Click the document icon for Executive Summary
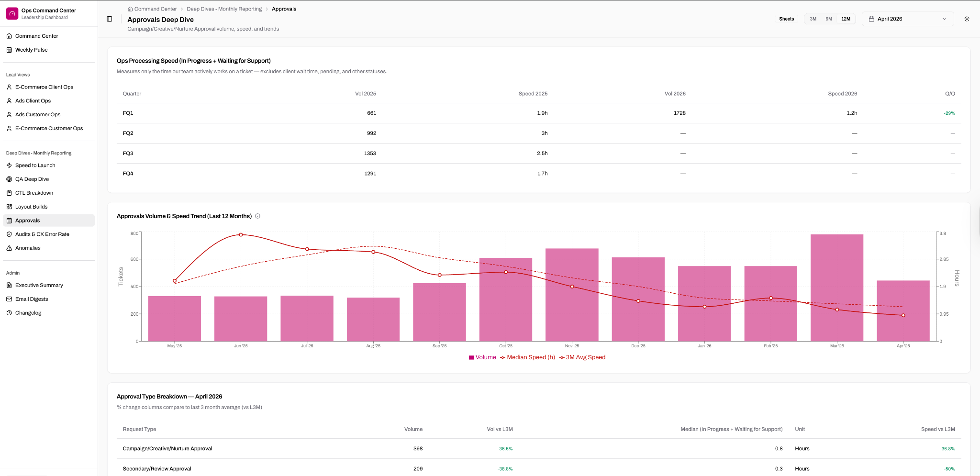The image size is (980, 476). (x=9, y=285)
